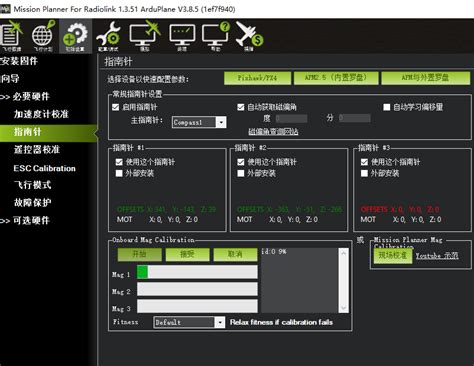Open the Flight Plan globe icon
The width and height of the screenshot is (474, 366).
pos(43,36)
